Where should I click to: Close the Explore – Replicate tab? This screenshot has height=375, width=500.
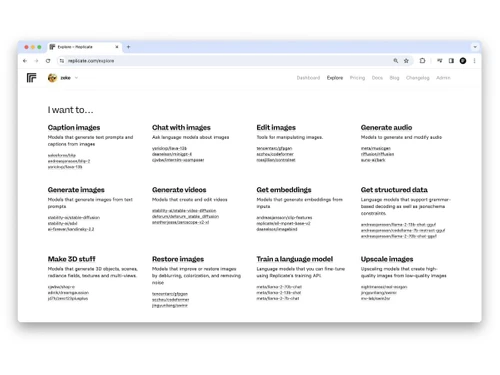[x=117, y=47]
